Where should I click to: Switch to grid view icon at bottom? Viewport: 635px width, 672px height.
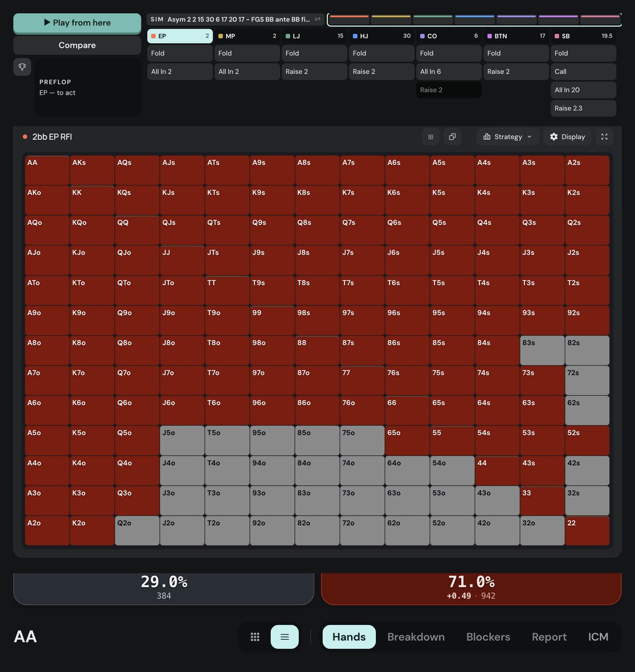(255, 637)
